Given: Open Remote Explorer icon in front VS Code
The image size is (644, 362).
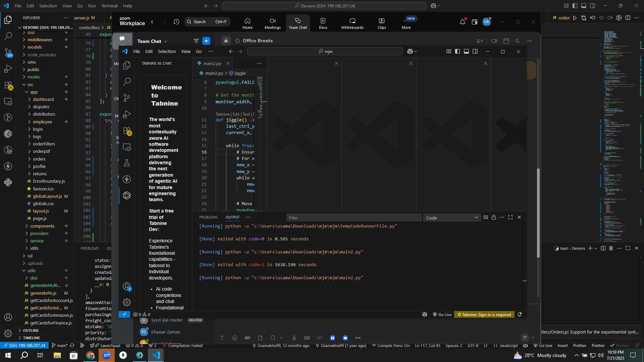Looking at the screenshot, I should 127,147.
